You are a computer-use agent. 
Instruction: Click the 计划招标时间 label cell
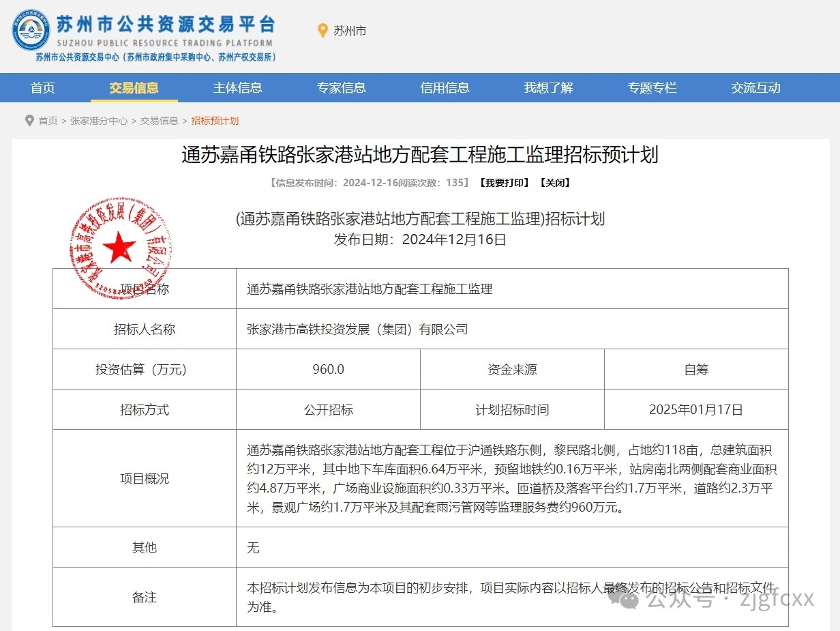coord(513,410)
